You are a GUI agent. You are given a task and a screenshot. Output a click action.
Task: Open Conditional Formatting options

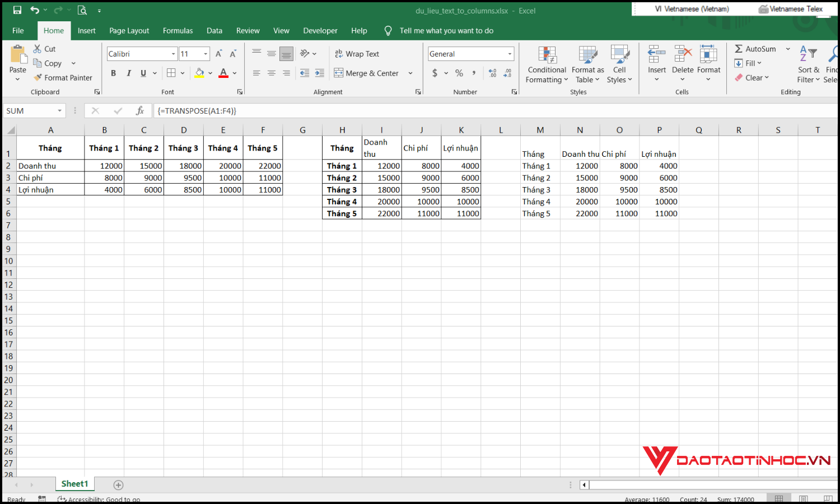[x=546, y=63]
